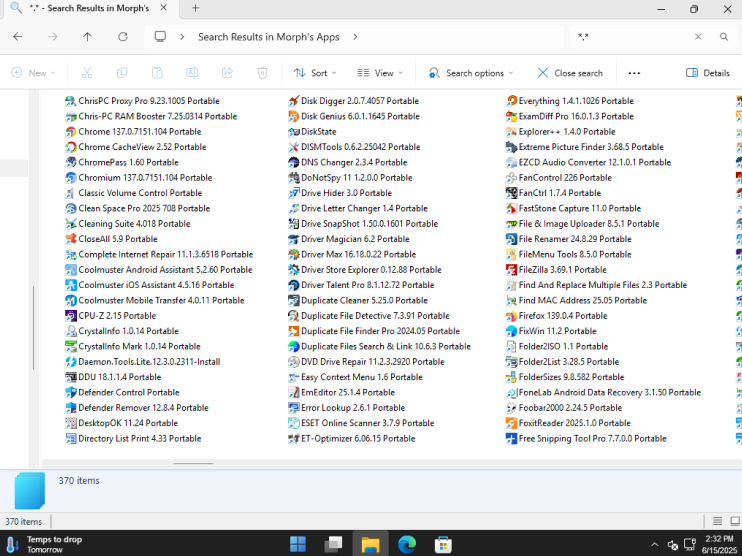Select ExamDiff Pro 16.0.1.3 Portable name
Image resolution: width=742 pixels, height=556 pixels.
coord(576,116)
